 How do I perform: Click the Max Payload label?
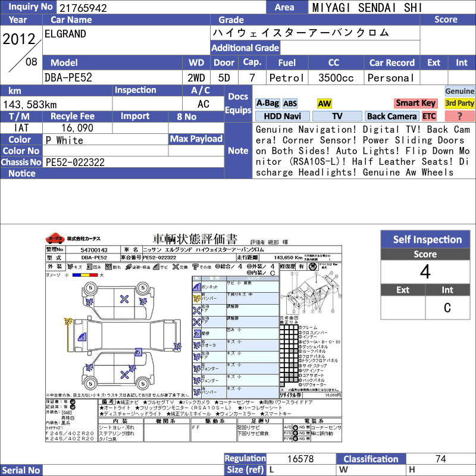click(x=196, y=139)
